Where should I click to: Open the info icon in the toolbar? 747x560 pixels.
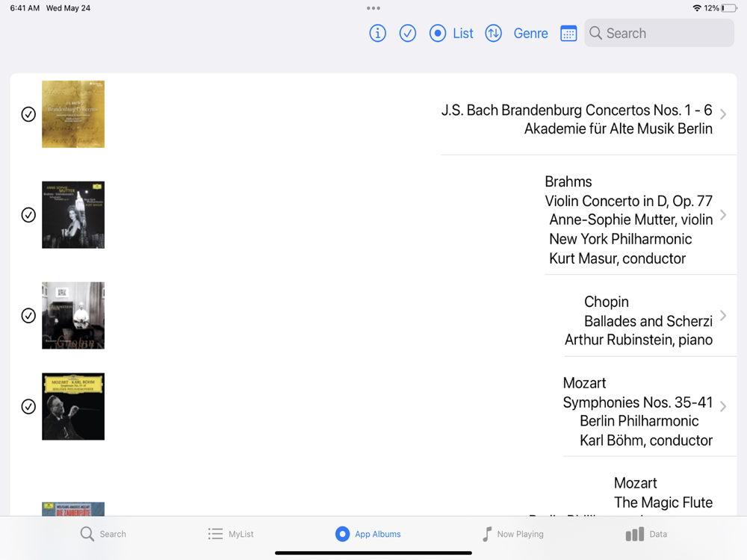377,34
